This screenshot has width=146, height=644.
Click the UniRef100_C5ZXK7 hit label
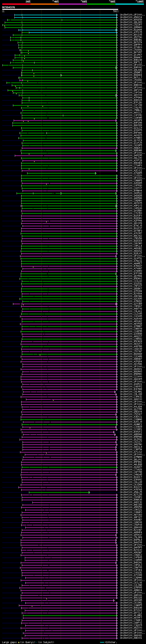point(131,414)
